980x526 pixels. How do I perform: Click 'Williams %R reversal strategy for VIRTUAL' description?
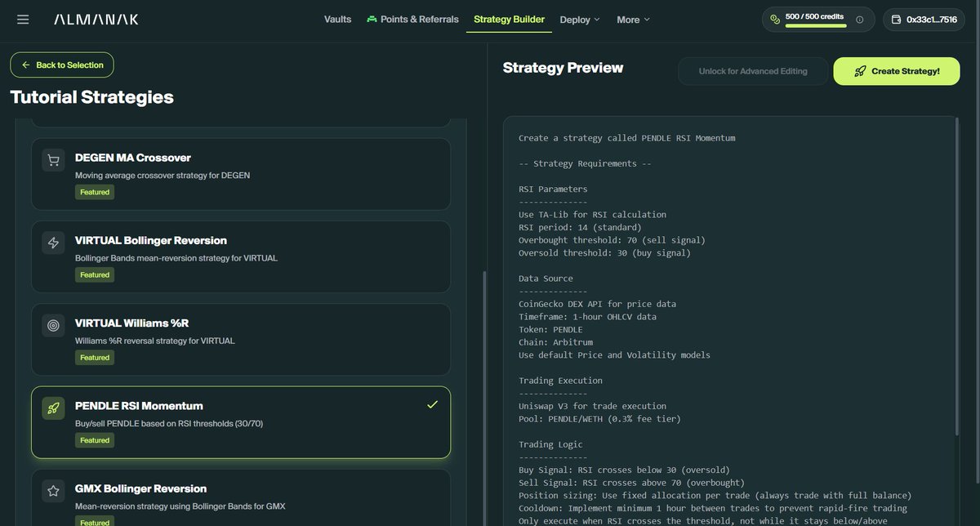coord(155,341)
